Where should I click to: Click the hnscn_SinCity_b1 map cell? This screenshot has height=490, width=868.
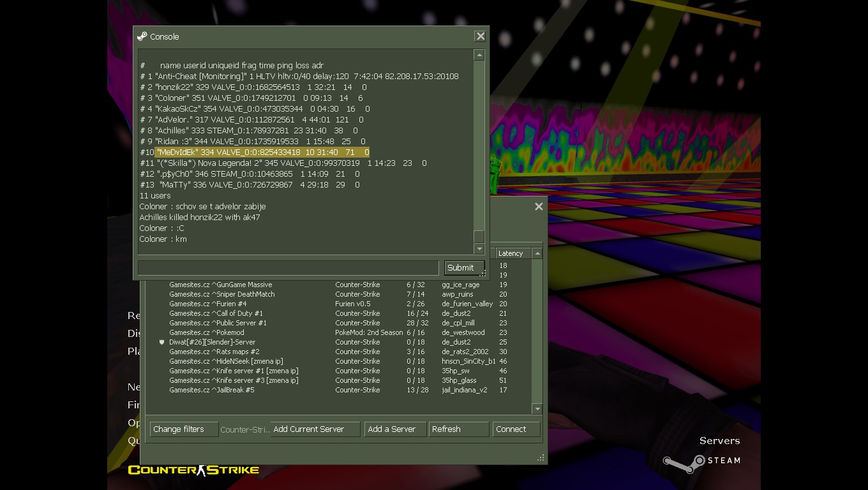(468, 361)
